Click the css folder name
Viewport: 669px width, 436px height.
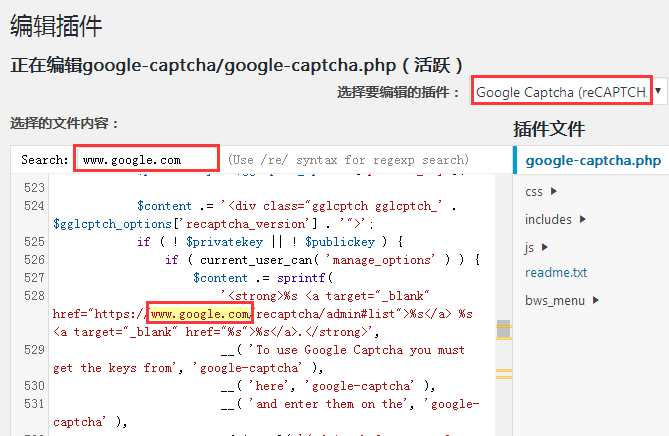(534, 192)
